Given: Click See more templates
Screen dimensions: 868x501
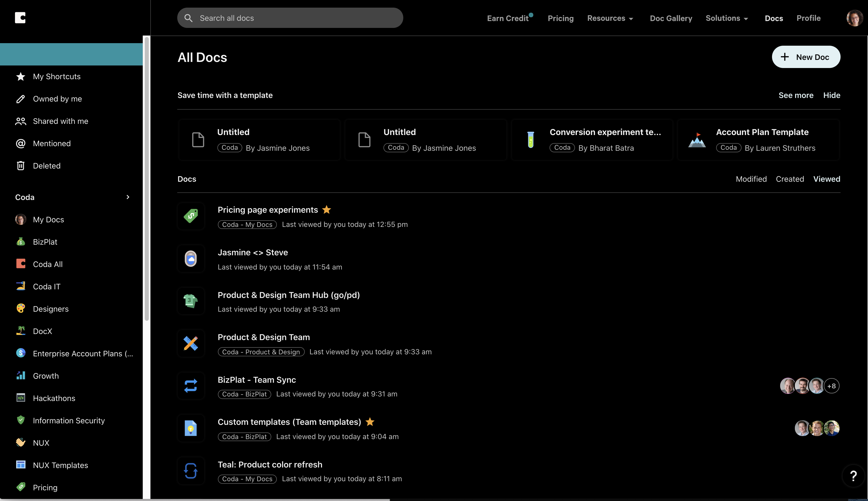Looking at the screenshot, I should 796,95.
